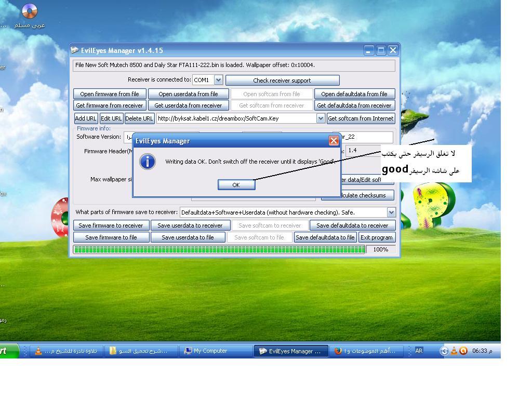Click the Exit program button

tap(377, 237)
